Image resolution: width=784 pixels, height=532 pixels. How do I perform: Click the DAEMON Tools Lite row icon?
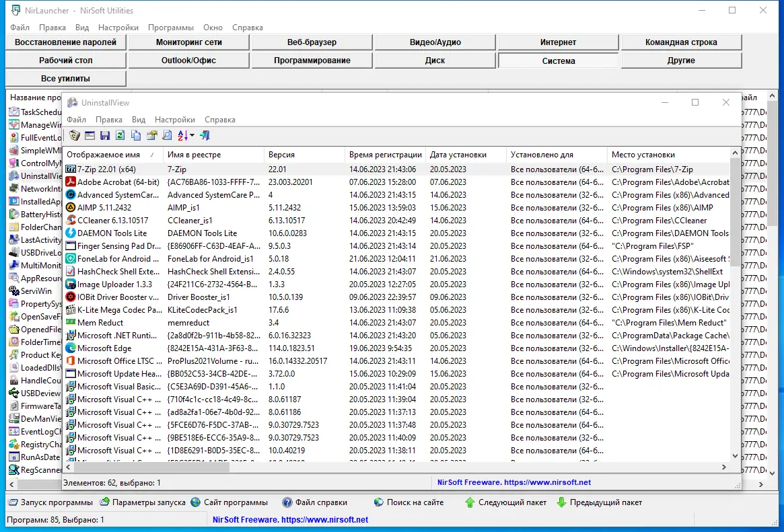coord(71,233)
